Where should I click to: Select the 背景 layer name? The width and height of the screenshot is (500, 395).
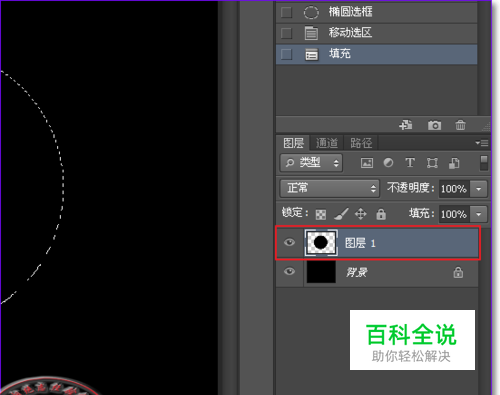(356, 272)
